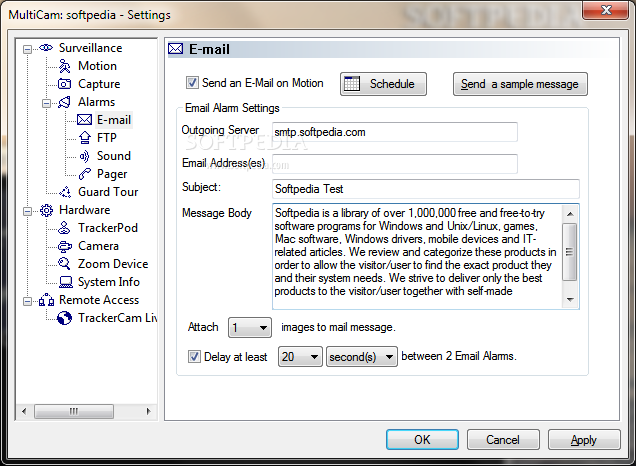Select Pager alarm settings
636x466 pixels.
pos(112,174)
